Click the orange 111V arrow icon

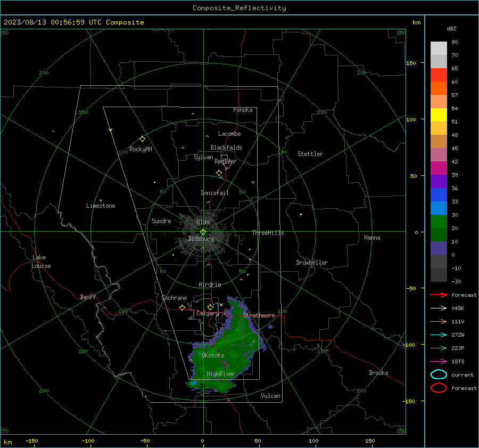point(439,321)
